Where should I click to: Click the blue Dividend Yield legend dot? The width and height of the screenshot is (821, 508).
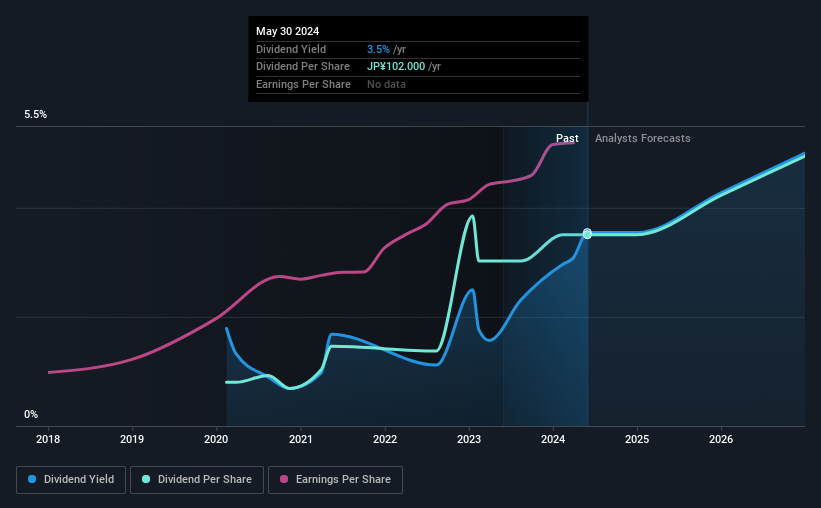click(x=32, y=479)
